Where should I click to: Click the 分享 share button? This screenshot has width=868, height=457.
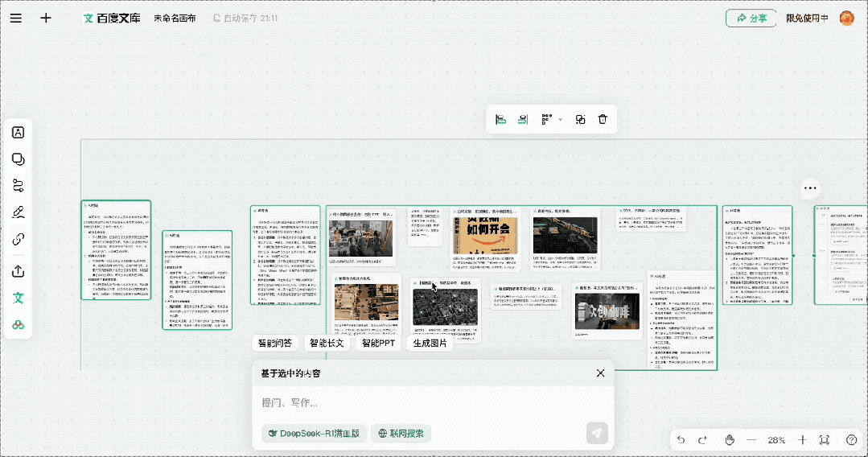pos(751,19)
